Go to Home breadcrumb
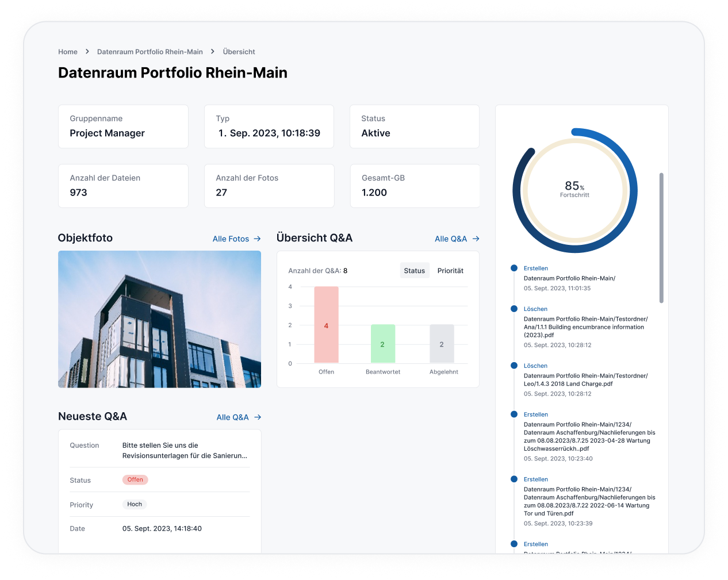Viewport: 728px width, 580px height. tap(68, 52)
